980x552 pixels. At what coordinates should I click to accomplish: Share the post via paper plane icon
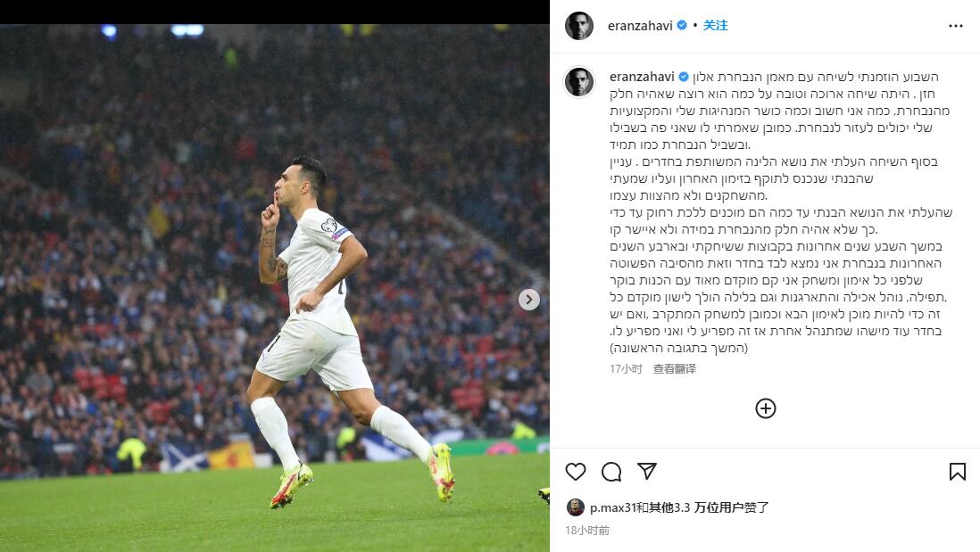pos(647,471)
